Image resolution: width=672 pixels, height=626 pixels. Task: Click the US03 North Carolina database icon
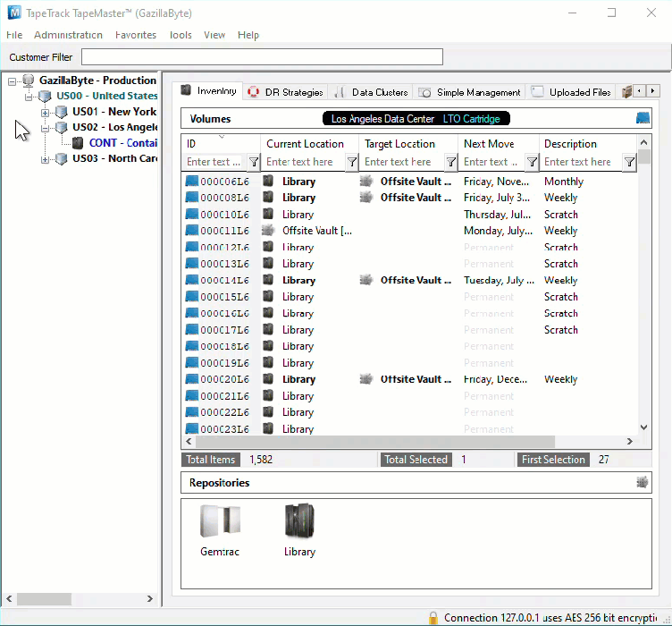[x=62, y=158]
